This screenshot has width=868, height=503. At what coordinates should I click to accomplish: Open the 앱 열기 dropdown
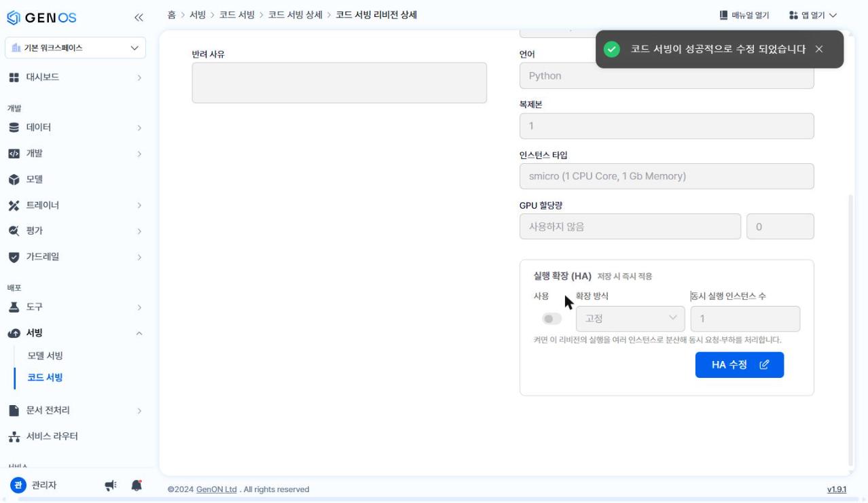pos(813,15)
